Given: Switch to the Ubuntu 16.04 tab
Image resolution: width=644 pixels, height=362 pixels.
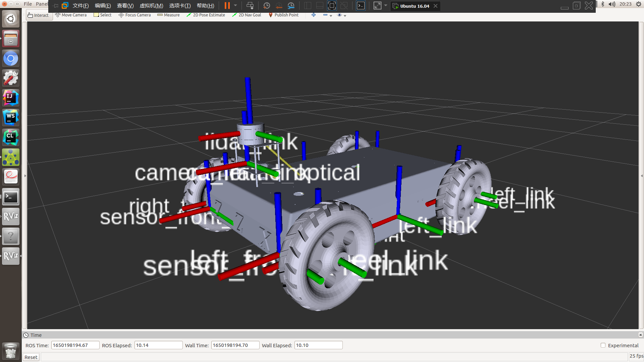Looking at the screenshot, I should coord(414,6).
